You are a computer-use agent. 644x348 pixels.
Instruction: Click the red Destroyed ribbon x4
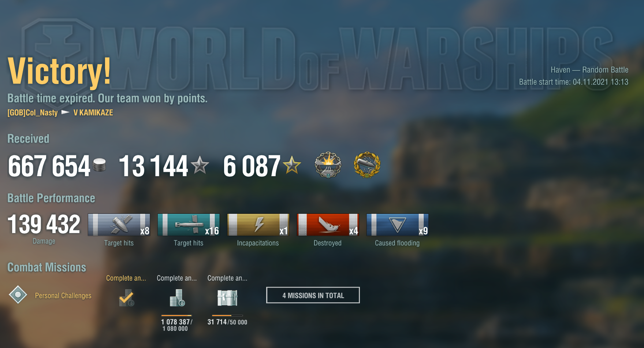click(328, 225)
